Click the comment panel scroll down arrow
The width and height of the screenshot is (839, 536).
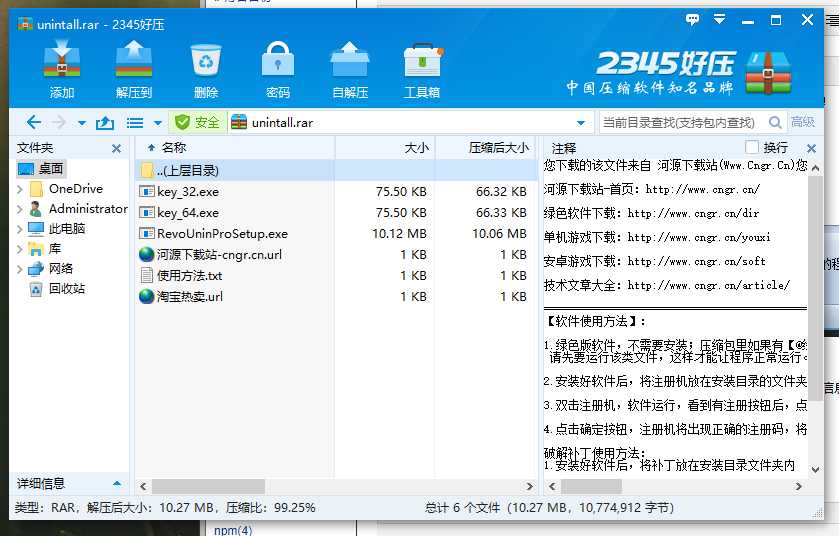[x=815, y=470]
